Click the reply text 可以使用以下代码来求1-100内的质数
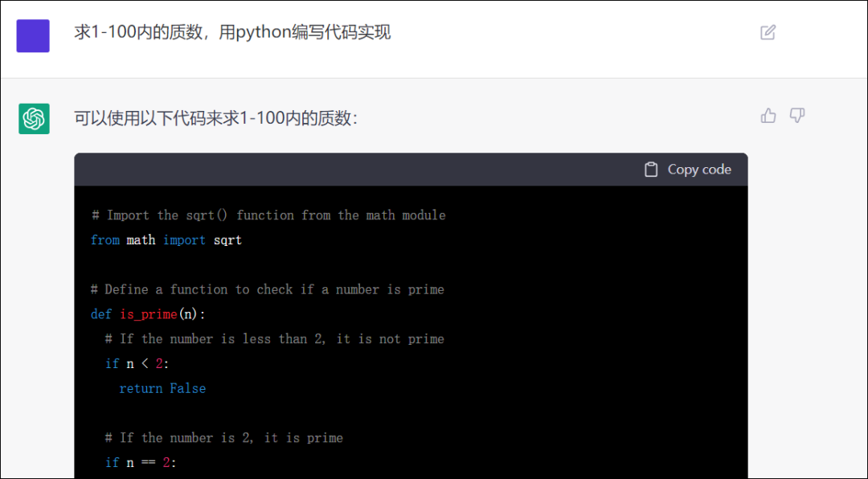 pyautogui.click(x=216, y=118)
